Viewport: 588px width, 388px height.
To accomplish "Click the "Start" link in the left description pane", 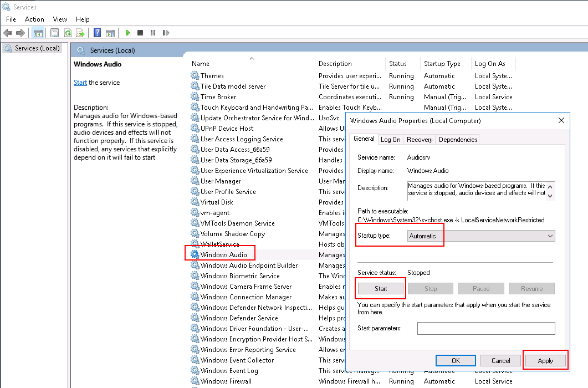I will coord(80,83).
